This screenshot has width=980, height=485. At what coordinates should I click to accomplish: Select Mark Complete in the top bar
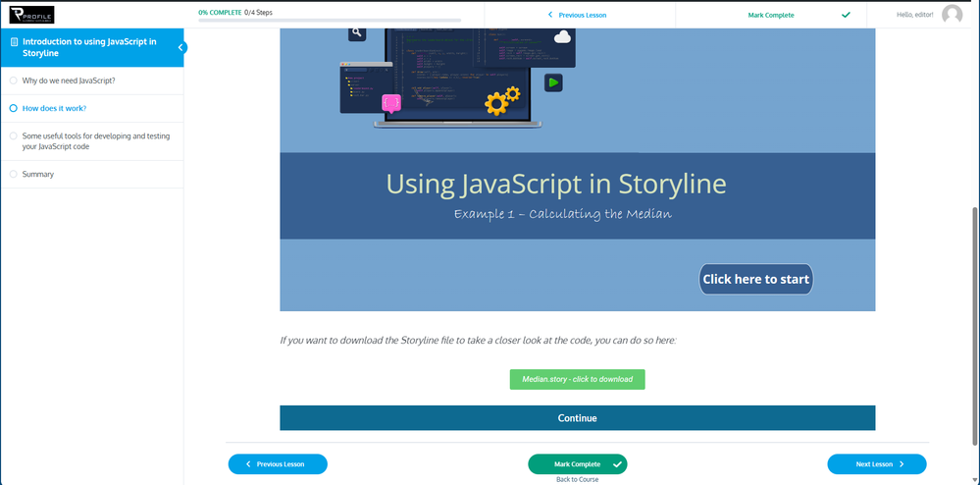pyautogui.click(x=771, y=15)
